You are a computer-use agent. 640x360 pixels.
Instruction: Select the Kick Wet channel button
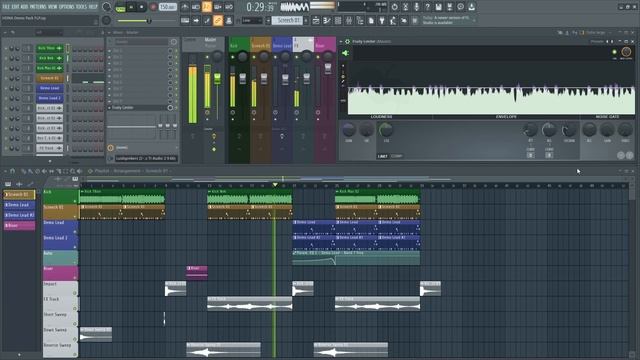[50, 58]
